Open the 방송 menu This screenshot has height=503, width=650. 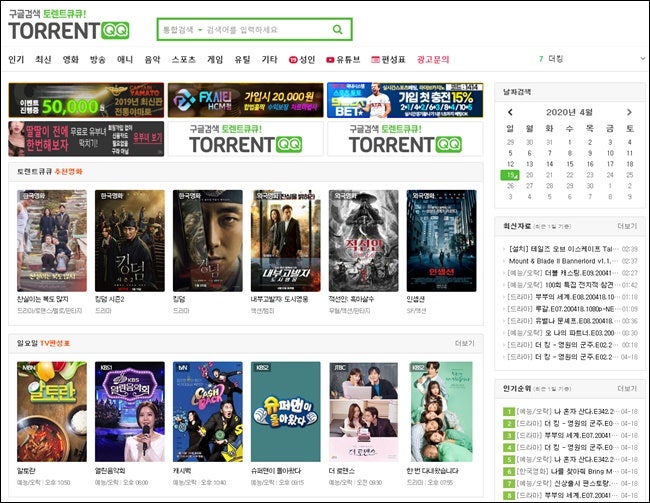tap(98, 59)
